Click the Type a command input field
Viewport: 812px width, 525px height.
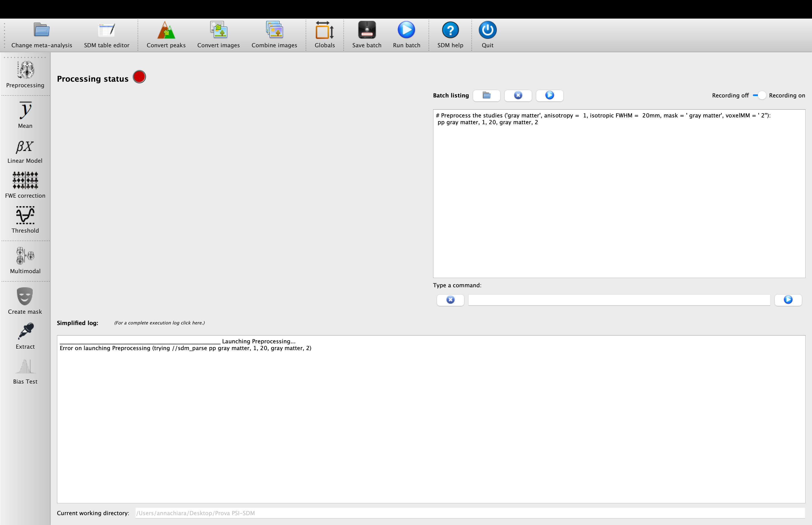(x=619, y=300)
